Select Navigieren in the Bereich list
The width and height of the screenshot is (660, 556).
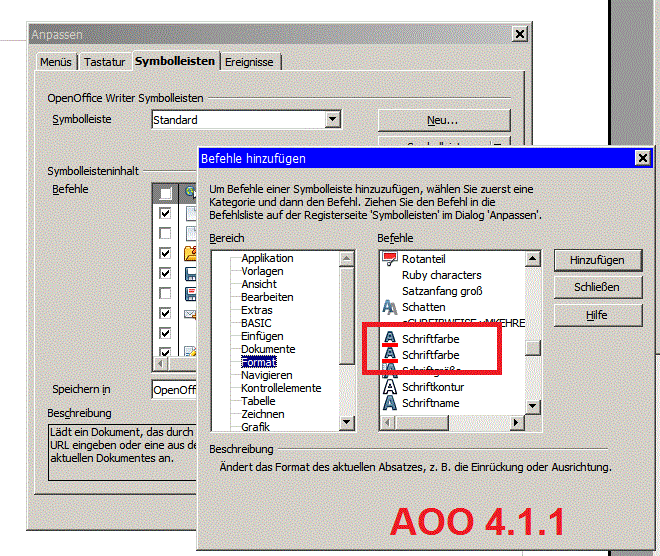click(266, 375)
